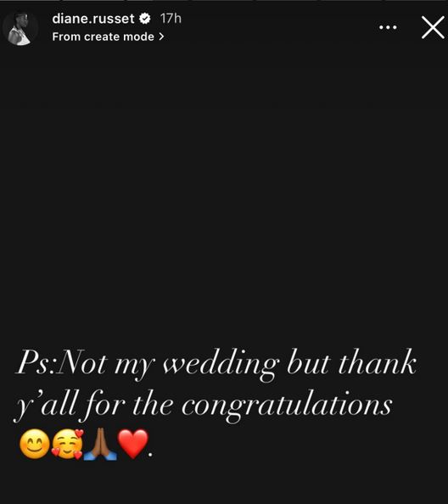Screen dimensions: 448x504
Task: Click the "Ps:Not my wedding" text line
Action: [x=148, y=364]
